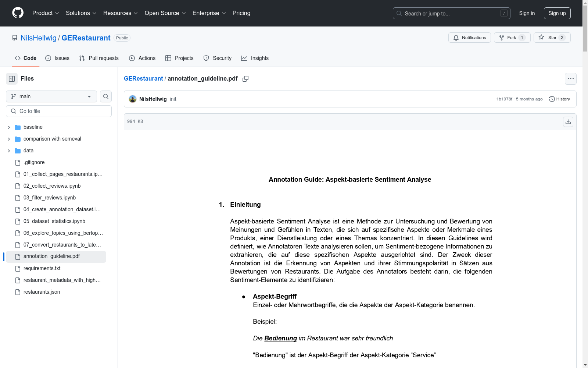Open the Product menu dropdown
Screen dimensions: 588x368
pyautogui.click(x=46, y=13)
